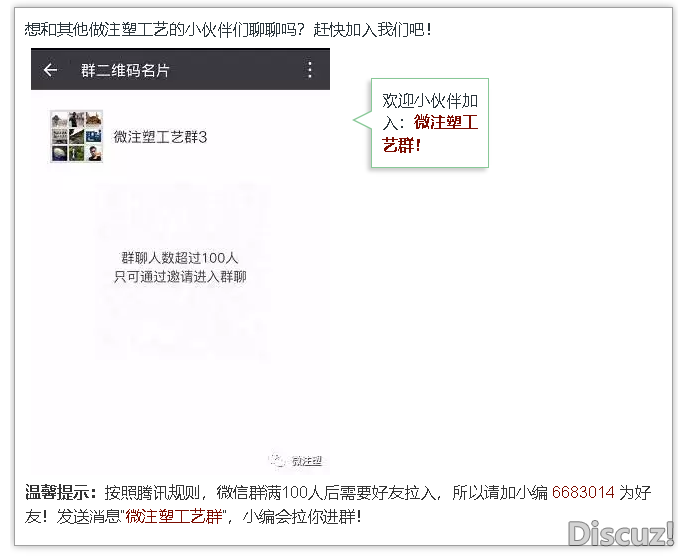Screen dimensions: 691x558
Task: Select the group name 微注塑工艺群3
Action: (160, 137)
